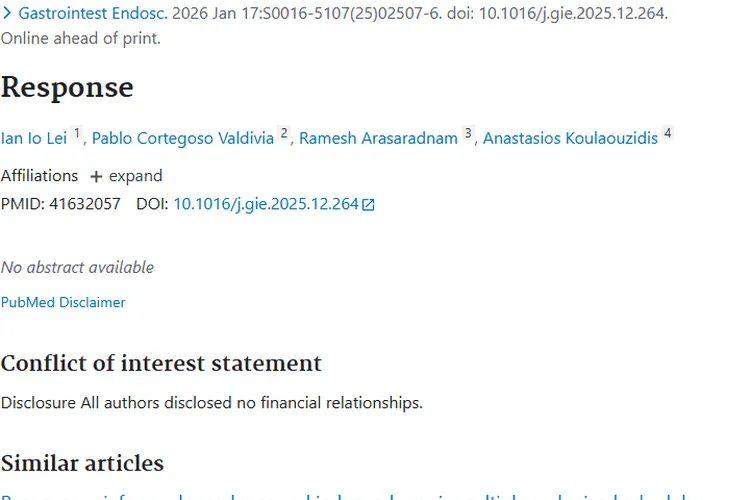
Task: Click the Similar articles heading
Action: click(82, 463)
